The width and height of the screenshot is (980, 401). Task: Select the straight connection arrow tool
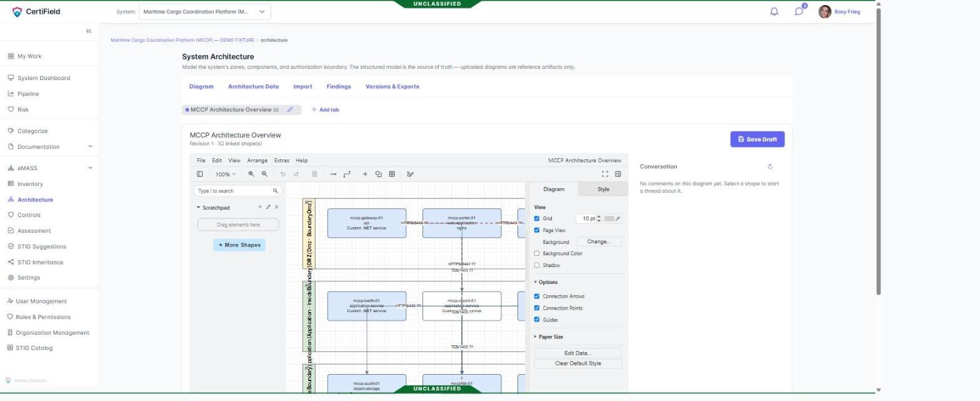tap(333, 174)
